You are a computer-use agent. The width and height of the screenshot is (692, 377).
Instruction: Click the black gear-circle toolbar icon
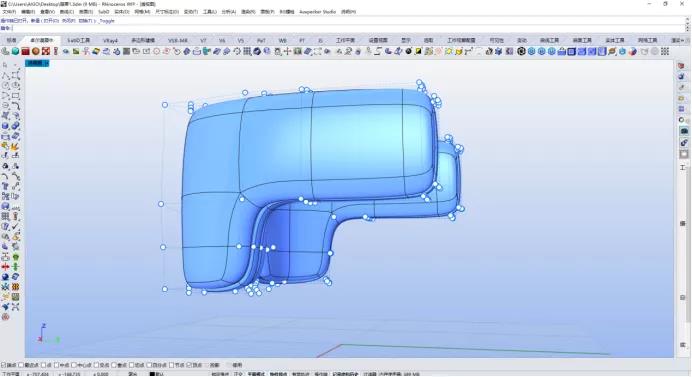(521, 51)
